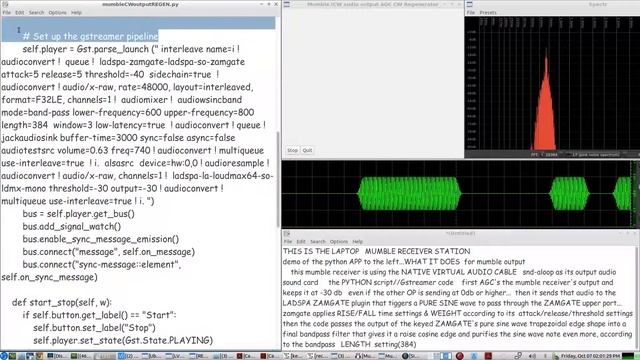Open Options menu in the notes editor
The height and width of the screenshot is (360, 640).
(339, 242)
